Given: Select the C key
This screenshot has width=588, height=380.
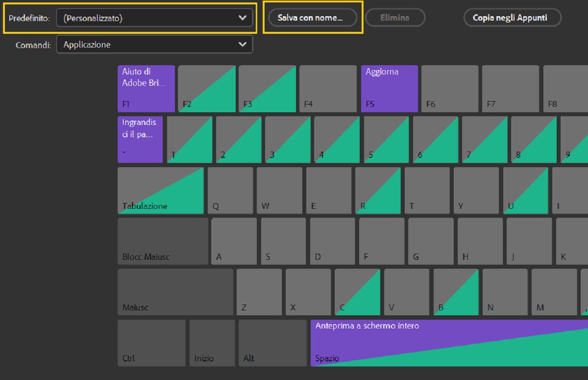Looking at the screenshot, I should (x=358, y=292).
